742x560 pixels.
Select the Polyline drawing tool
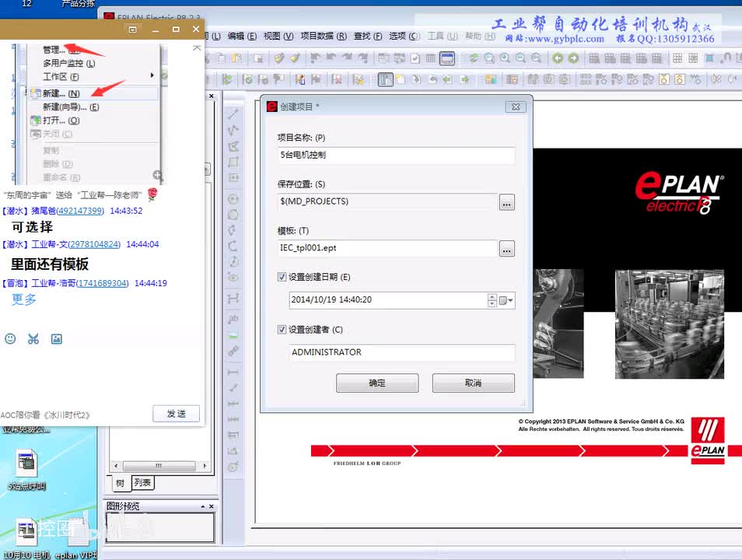click(x=233, y=130)
